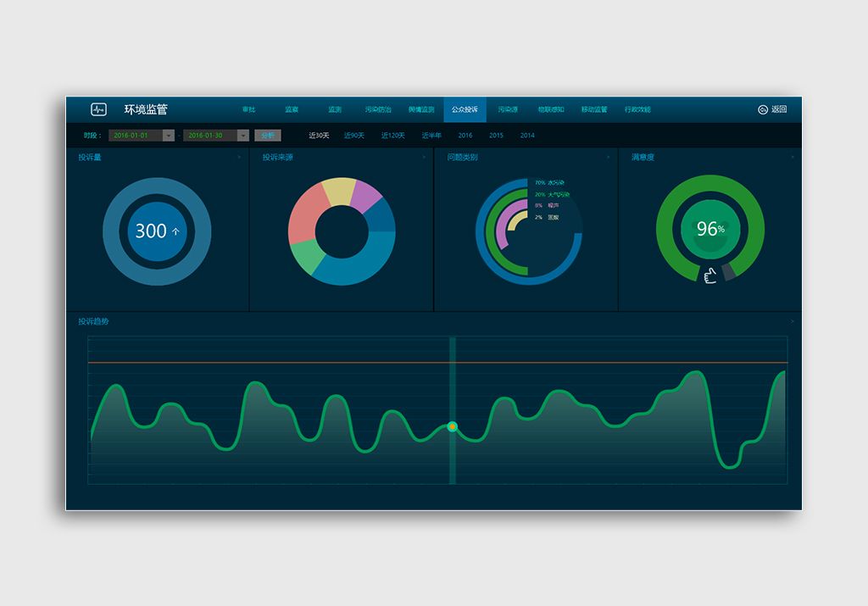Screen dimensions: 868x606
Task: Switch to the 公众投诉 tab
Action: [465, 110]
